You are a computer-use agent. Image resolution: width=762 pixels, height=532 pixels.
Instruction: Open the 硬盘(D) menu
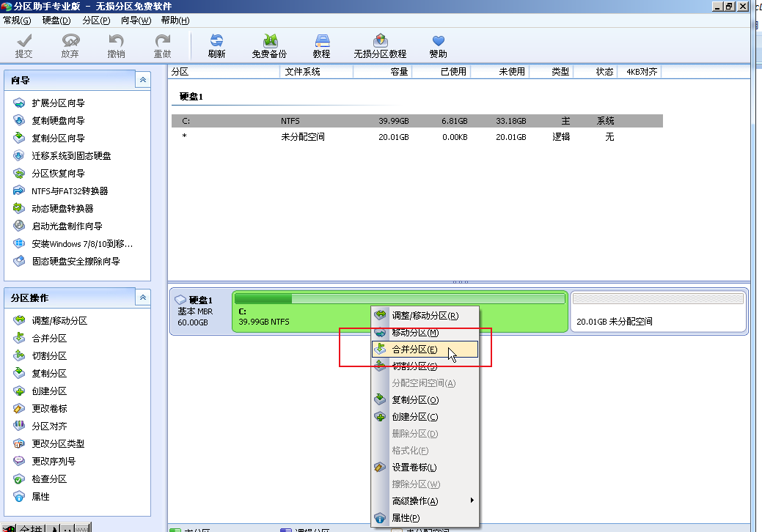pos(56,21)
